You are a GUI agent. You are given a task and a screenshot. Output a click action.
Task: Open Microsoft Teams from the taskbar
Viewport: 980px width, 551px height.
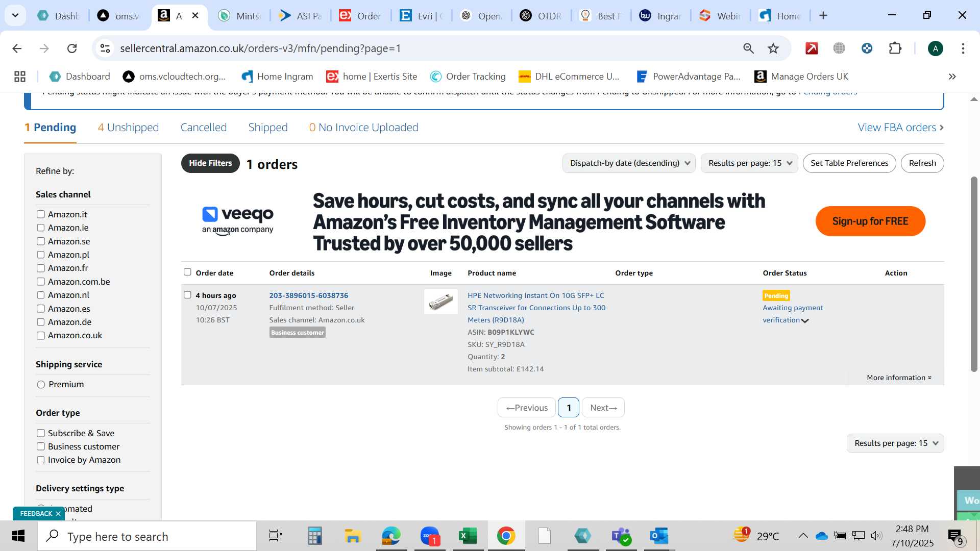point(621,536)
